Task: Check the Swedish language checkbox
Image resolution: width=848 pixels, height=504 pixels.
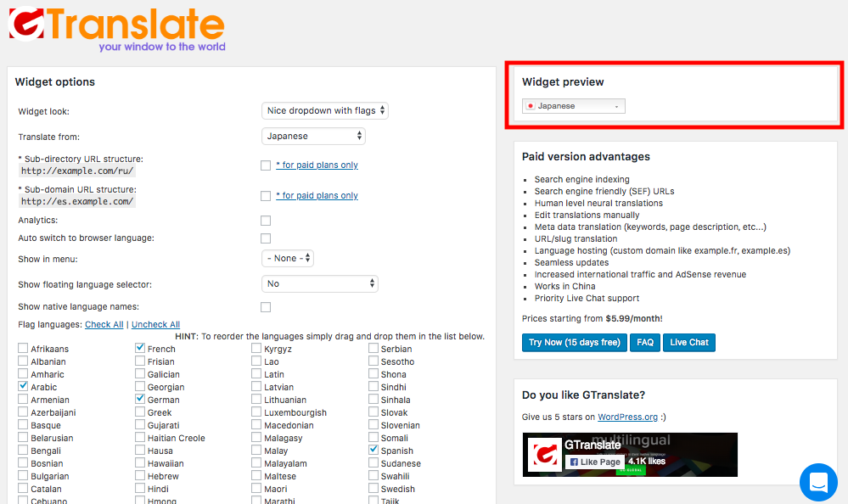Action: 373,488
